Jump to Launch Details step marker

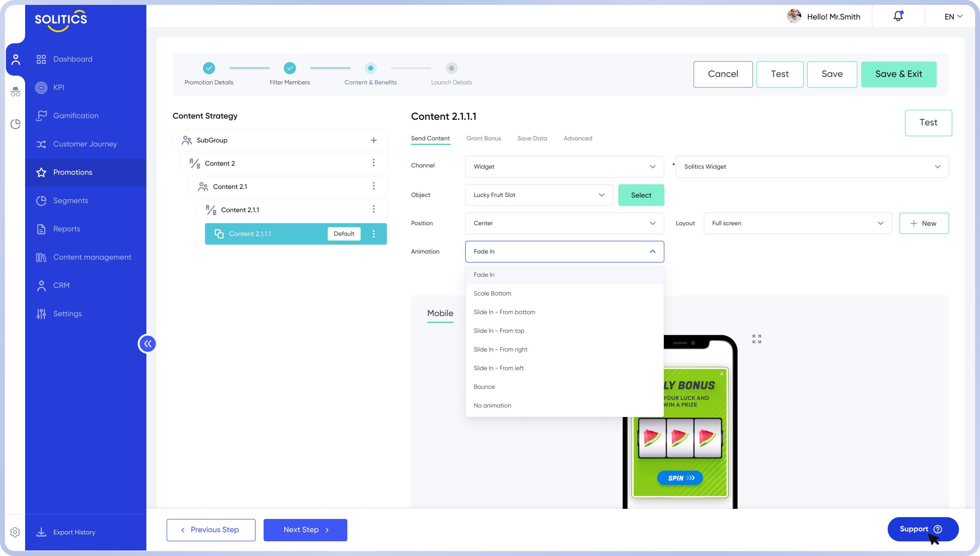coord(451,68)
